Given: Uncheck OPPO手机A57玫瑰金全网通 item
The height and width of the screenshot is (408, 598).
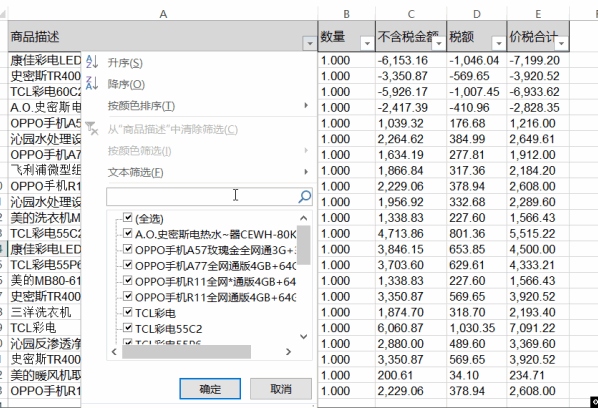Looking at the screenshot, I should tap(128, 249).
